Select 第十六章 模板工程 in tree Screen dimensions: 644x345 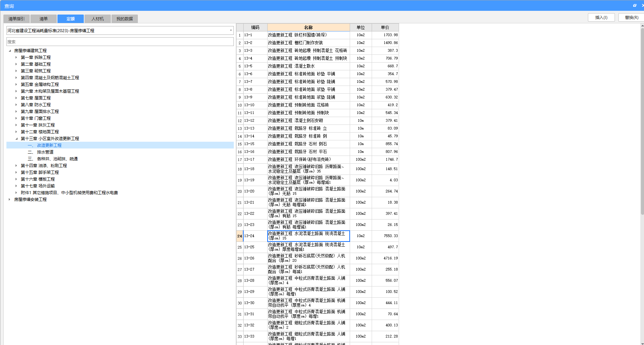click(x=38, y=179)
